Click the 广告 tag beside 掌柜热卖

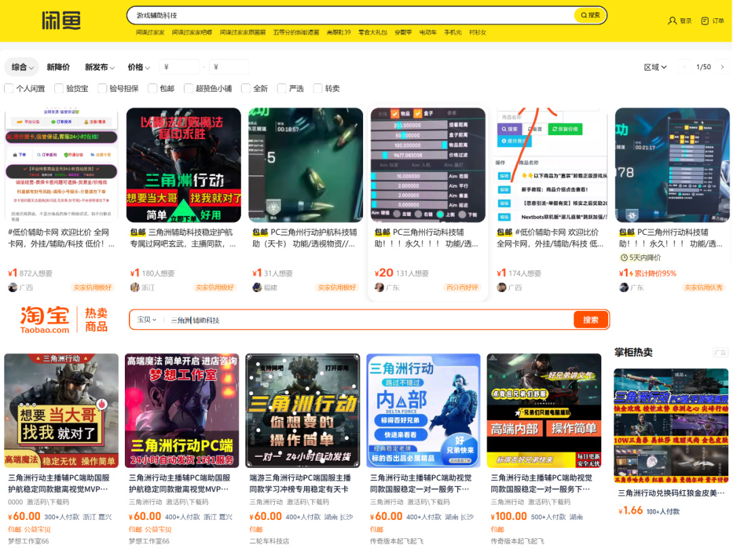(x=720, y=352)
